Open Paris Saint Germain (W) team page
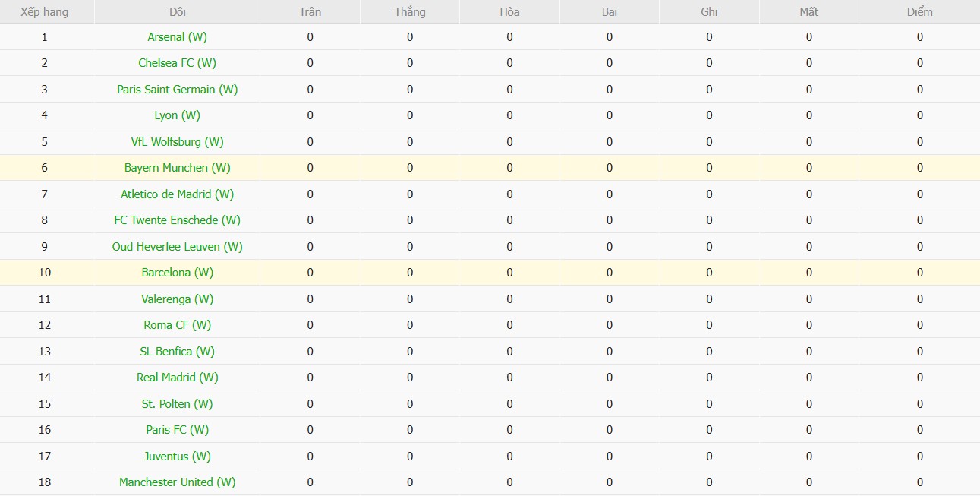 177,89
